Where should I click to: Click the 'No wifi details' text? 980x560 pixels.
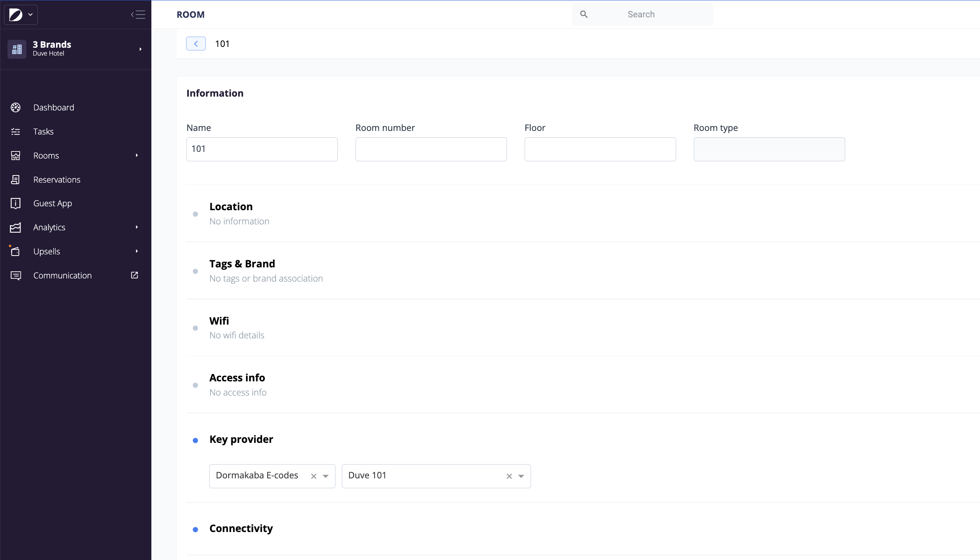pos(237,335)
